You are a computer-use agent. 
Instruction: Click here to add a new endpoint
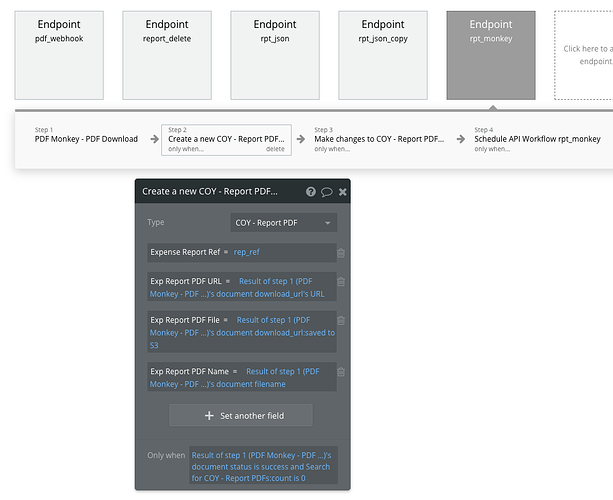pyautogui.click(x=585, y=55)
